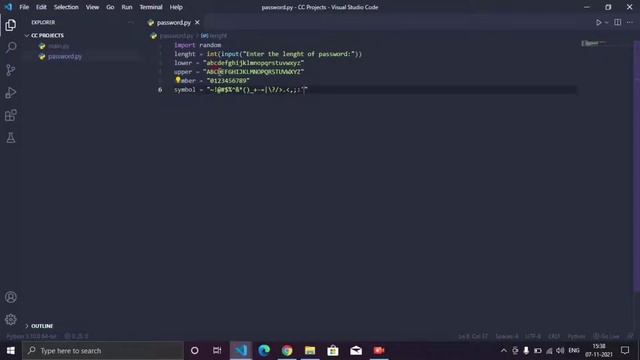Click the lightbulb code action icon
Viewport: 640px width, 360px height.
click(x=178, y=80)
